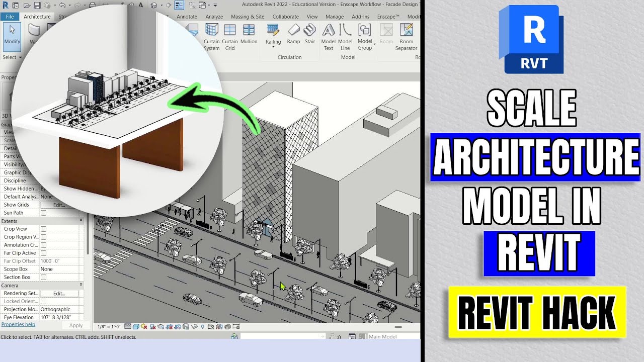This screenshot has width=644, height=362.
Task: Click the Save disk icon in quick access toolbar
Action: pyautogui.click(x=37, y=5)
